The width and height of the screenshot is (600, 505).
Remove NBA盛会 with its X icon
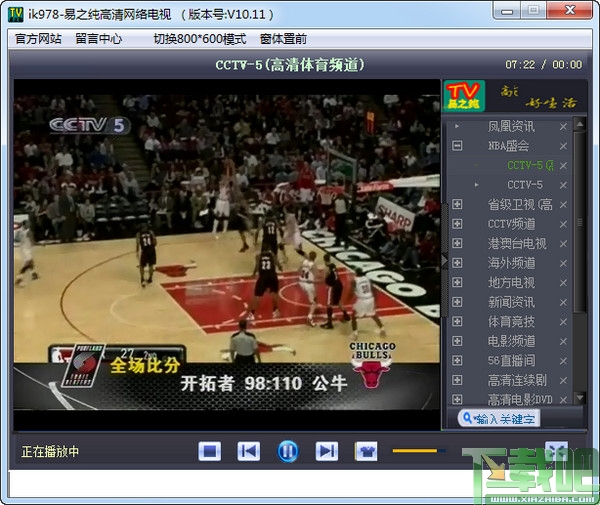pos(563,146)
